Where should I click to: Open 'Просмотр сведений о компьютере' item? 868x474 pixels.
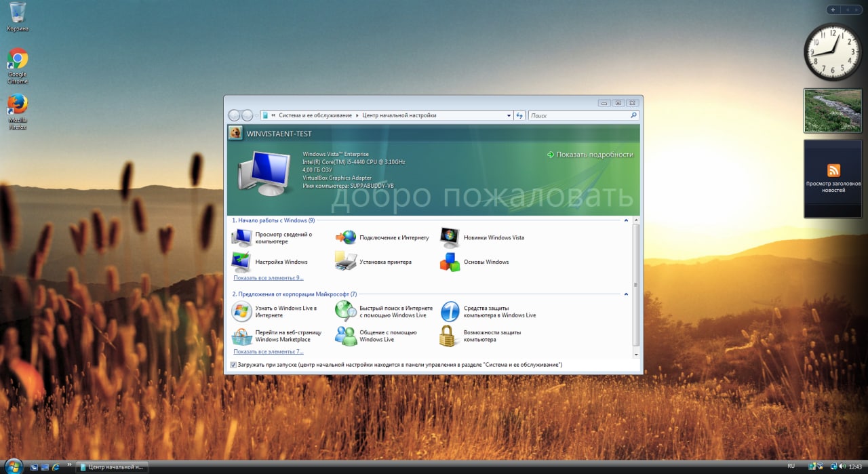(272, 238)
